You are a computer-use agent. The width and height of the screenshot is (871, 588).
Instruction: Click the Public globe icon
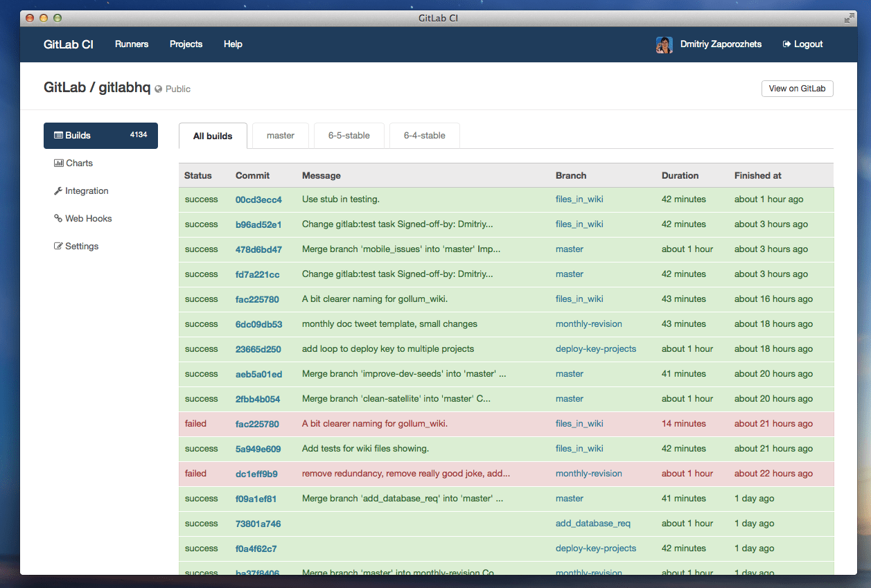point(159,89)
